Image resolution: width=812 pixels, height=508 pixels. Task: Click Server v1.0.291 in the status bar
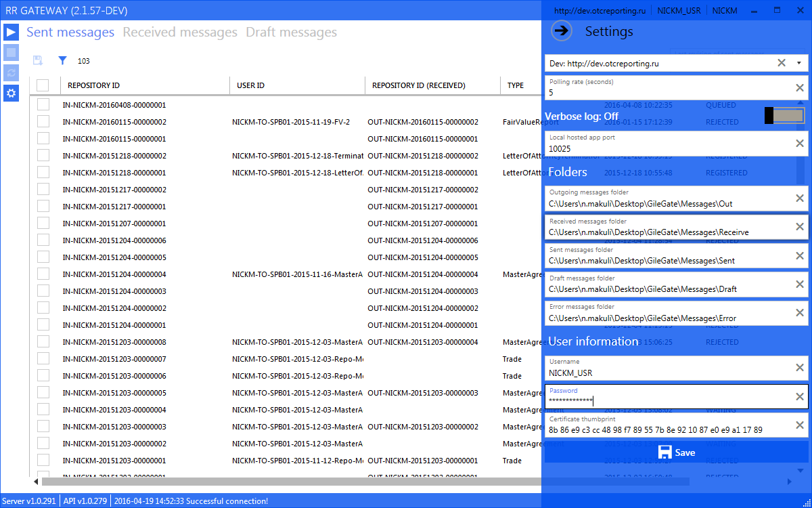pyautogui.click(x=30, y=501)
